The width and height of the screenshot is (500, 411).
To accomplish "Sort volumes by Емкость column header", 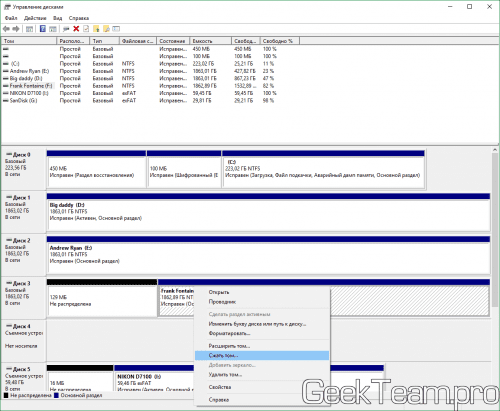I will pos(211,41).
